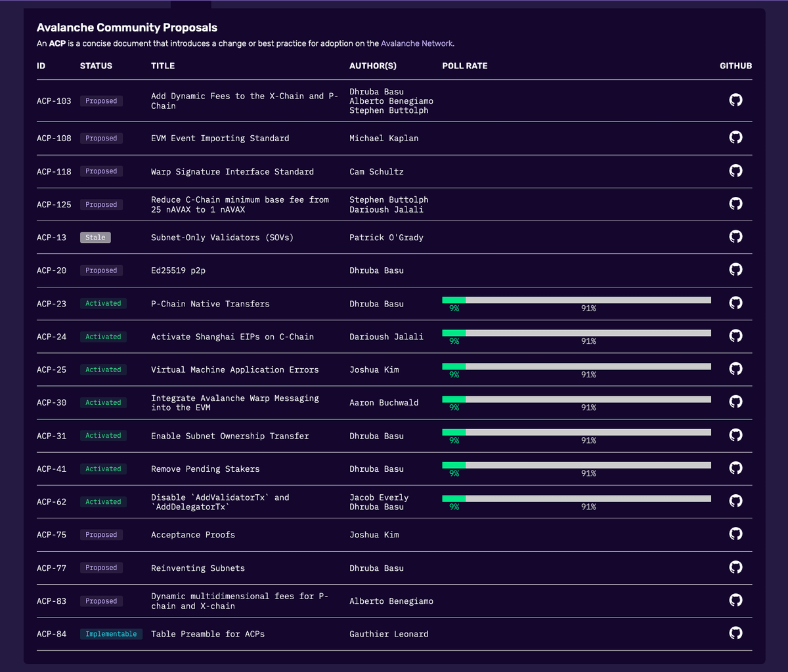Viewport: 788px width, 672px height.
Task: Click the STATUS column header
Action: coord(96,66)
